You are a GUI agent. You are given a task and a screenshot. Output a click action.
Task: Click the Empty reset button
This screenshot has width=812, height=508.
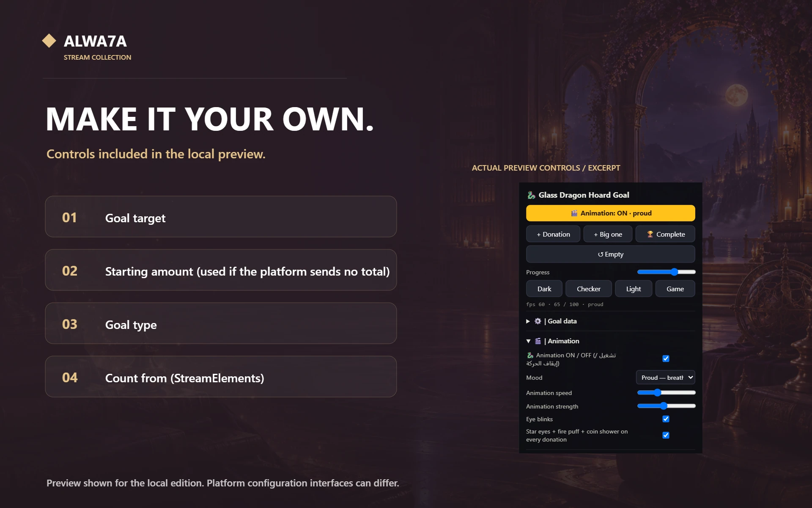pyautogui.click(x=610, y=254)
